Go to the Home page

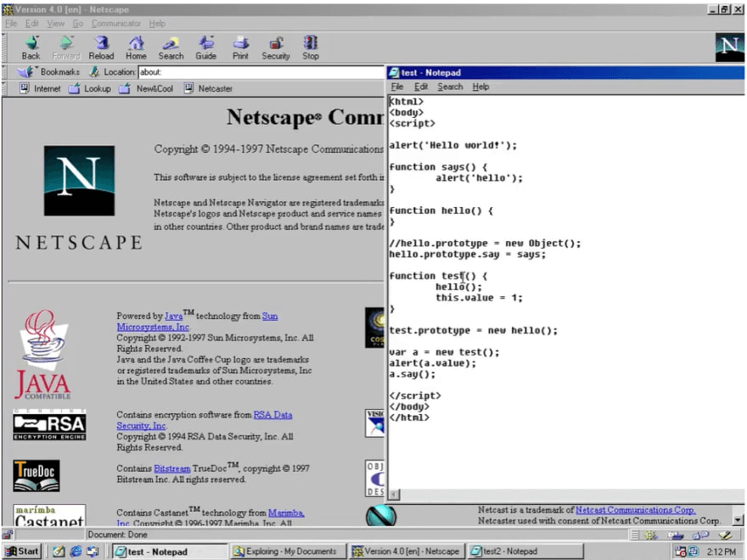(x=136, y=47)
